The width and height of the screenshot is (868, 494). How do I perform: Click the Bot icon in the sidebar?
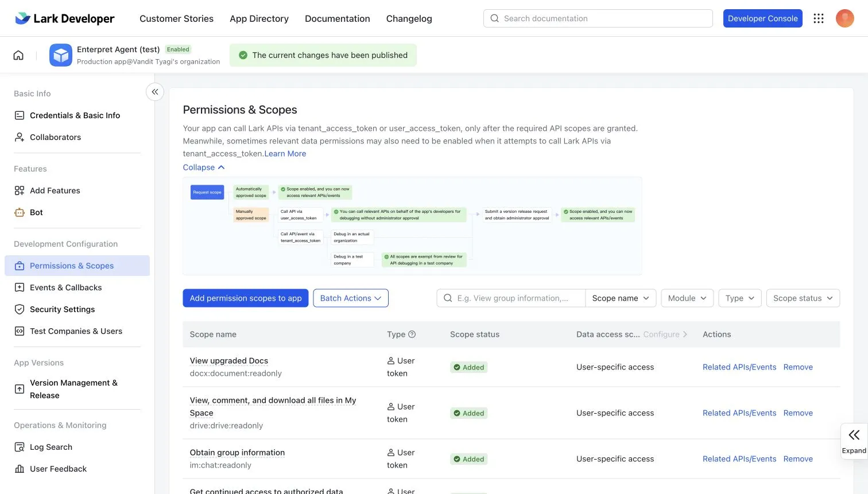click(20, 212)
